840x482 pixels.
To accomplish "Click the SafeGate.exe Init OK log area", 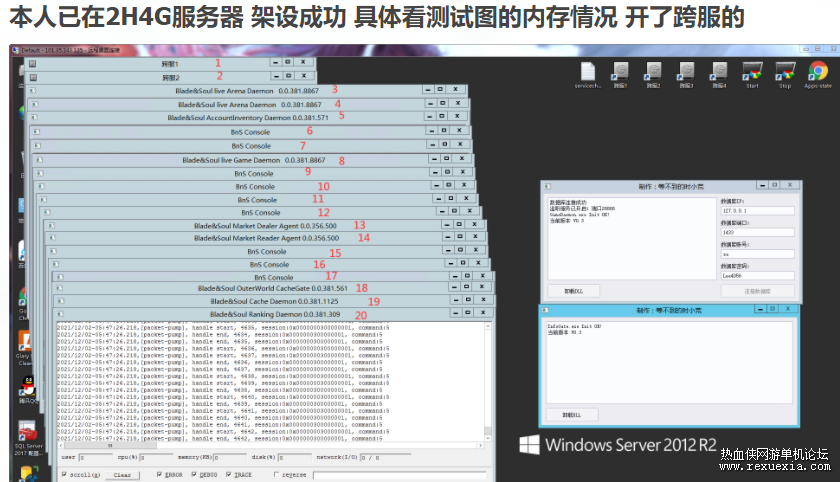I will click(669, 362).
